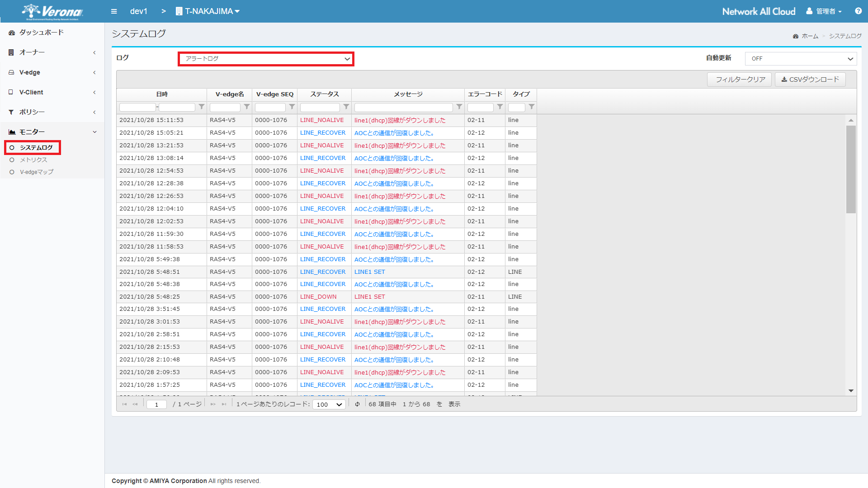
Task: Open the アラートログ log type dropdown
Action: pyautogui.click(x=266, y=59)
